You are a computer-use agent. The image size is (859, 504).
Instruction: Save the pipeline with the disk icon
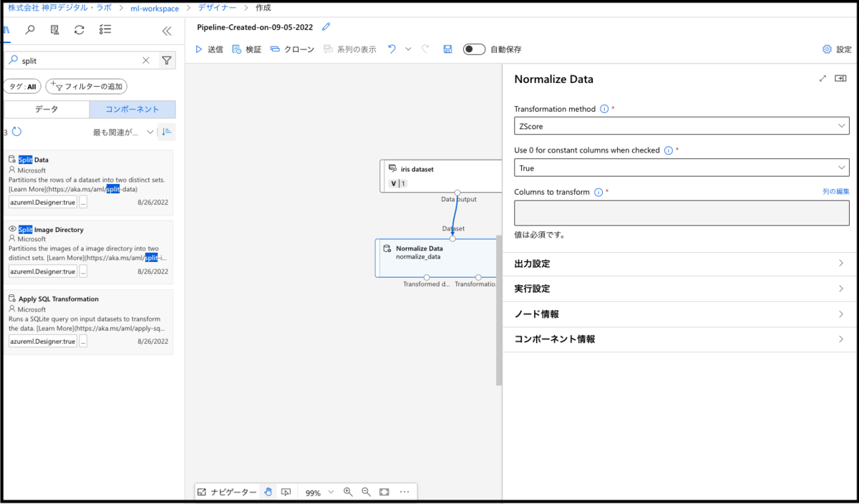[x=447, y=49]
